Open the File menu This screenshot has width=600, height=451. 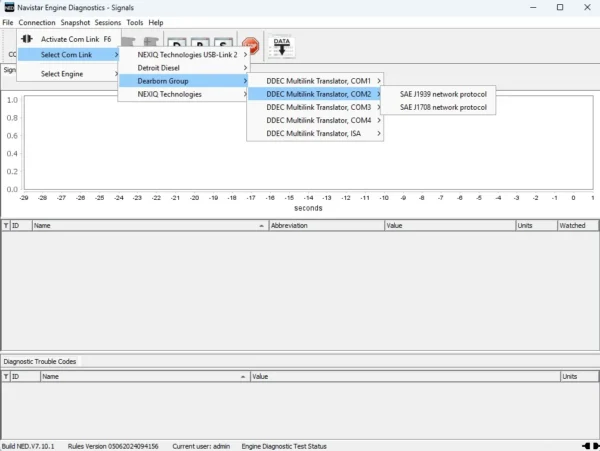pos(8,23)
